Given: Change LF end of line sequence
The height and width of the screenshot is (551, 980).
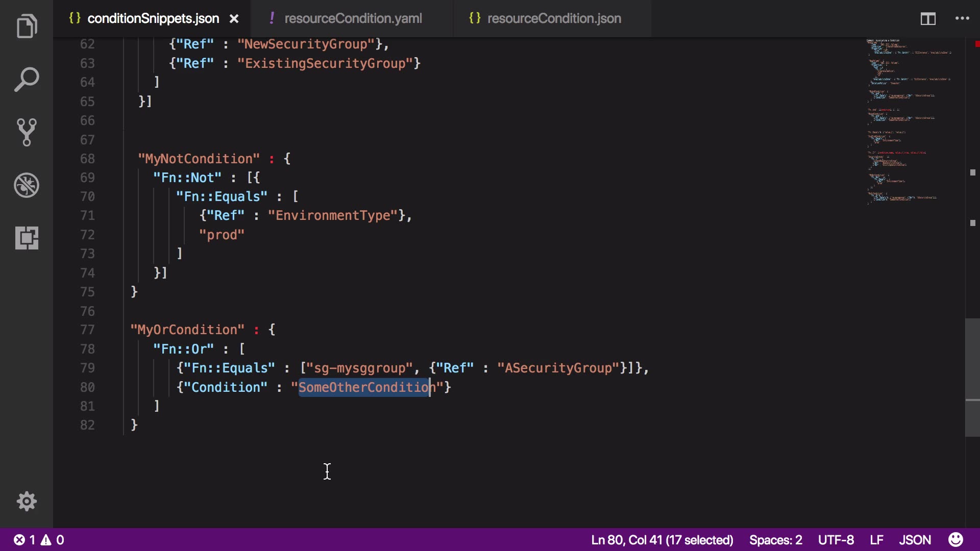Looking at the screenshot, I should click(876, 540).
